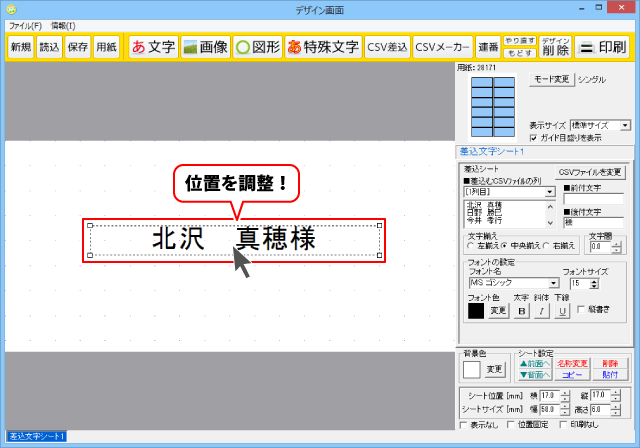
Task: Toggle underline with the U button
Action: [563, 311]
